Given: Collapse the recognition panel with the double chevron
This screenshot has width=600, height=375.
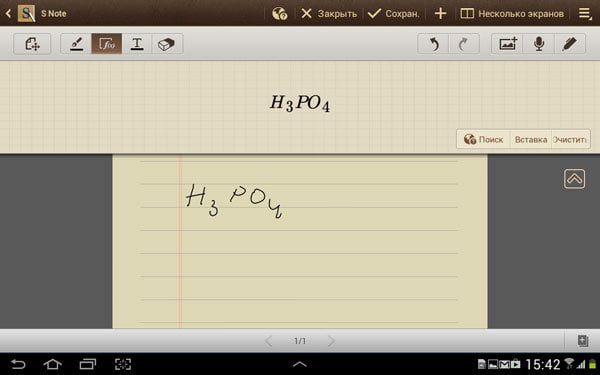Looking at the screenshot, I should (x=574, y=179).
